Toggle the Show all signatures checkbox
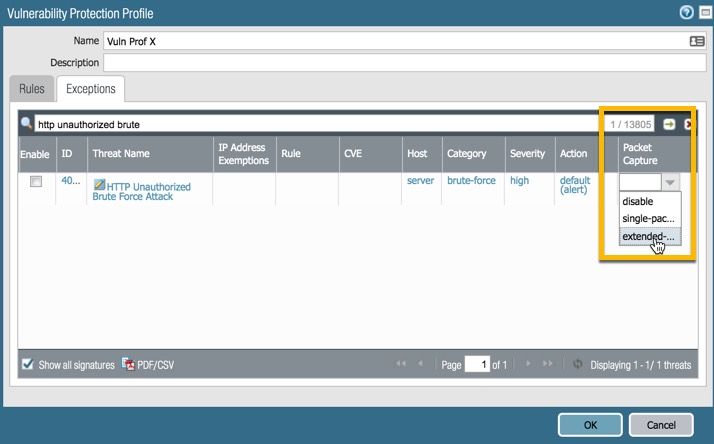This screenshot has width=714, height=444. (x=28, y=365)
